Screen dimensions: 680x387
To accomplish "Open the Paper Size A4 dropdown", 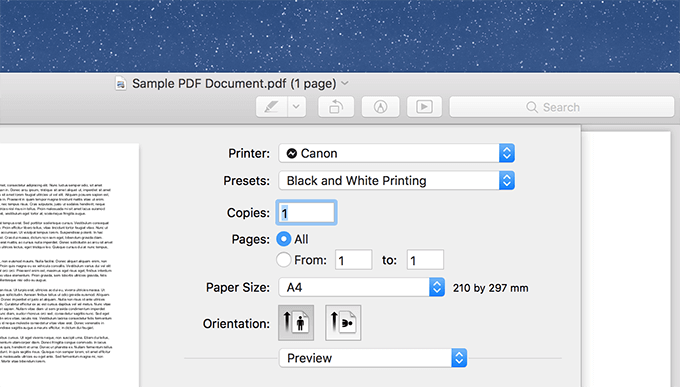I will click(362, 287).
